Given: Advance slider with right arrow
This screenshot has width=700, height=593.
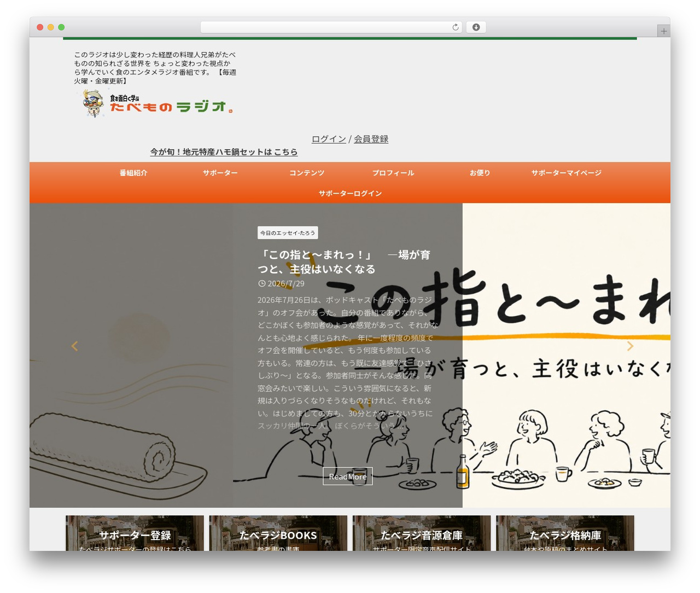Looking at the screenshot, I should pyautogui.click(x=630, y=346).
